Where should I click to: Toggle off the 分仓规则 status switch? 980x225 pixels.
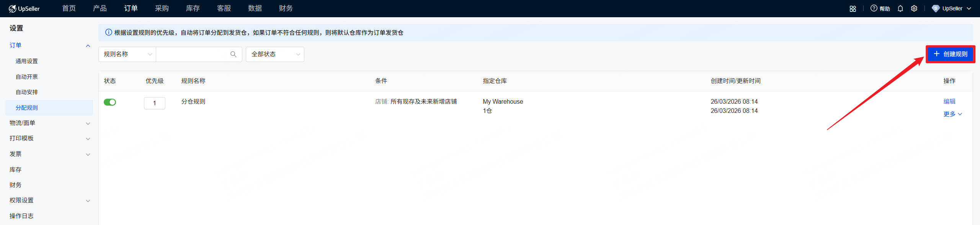pos(110,102)
